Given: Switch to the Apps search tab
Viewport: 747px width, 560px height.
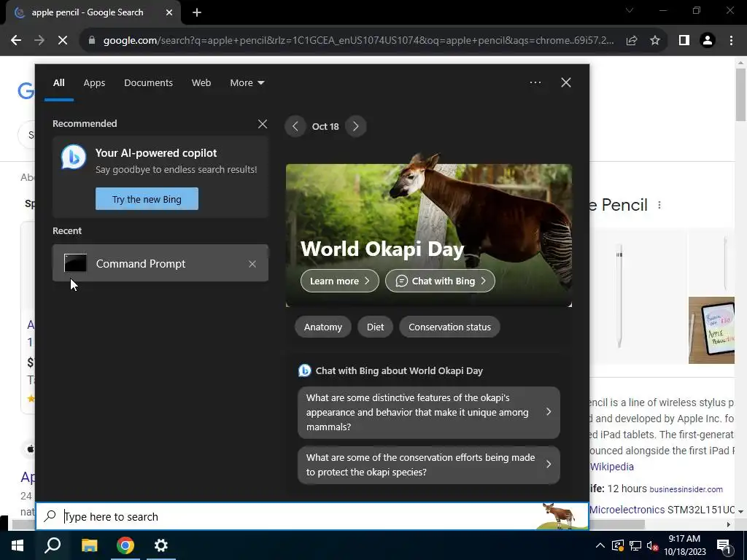Looking at the screenshot, I should [x=94, y=83].
